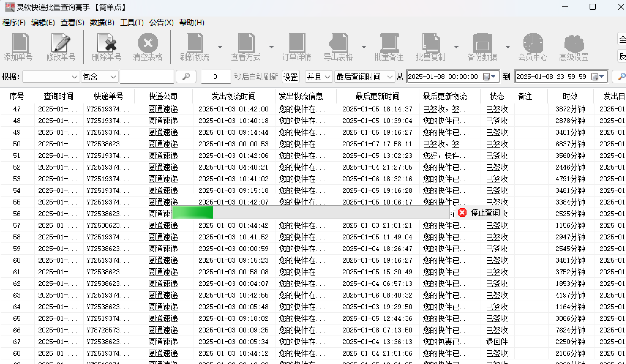
Task: Sort by the 快递单号 column header
Action: click(109, 96)
